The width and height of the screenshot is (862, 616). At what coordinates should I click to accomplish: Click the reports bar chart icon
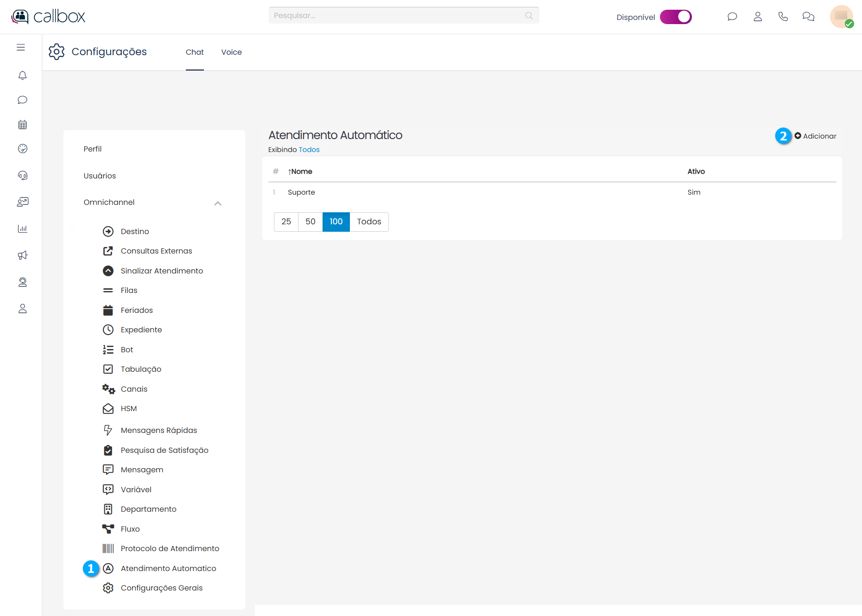tap(22, 229)
